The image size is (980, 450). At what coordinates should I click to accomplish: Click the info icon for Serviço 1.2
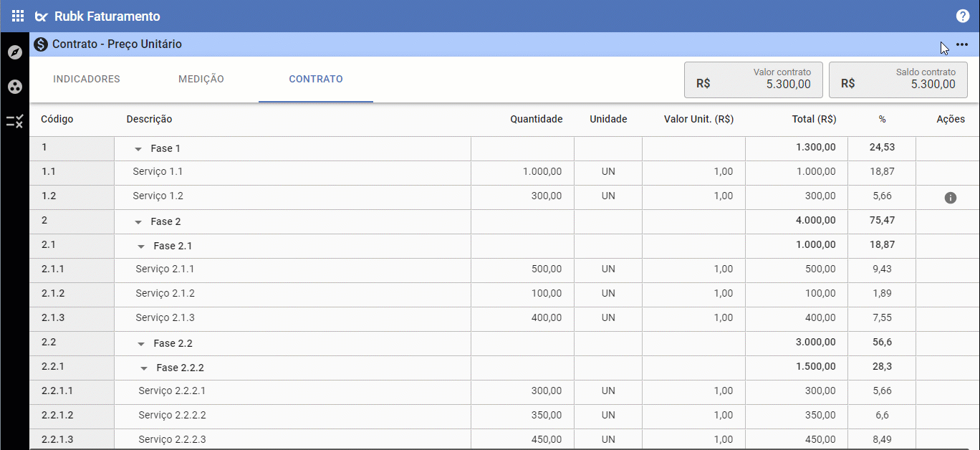951,197
